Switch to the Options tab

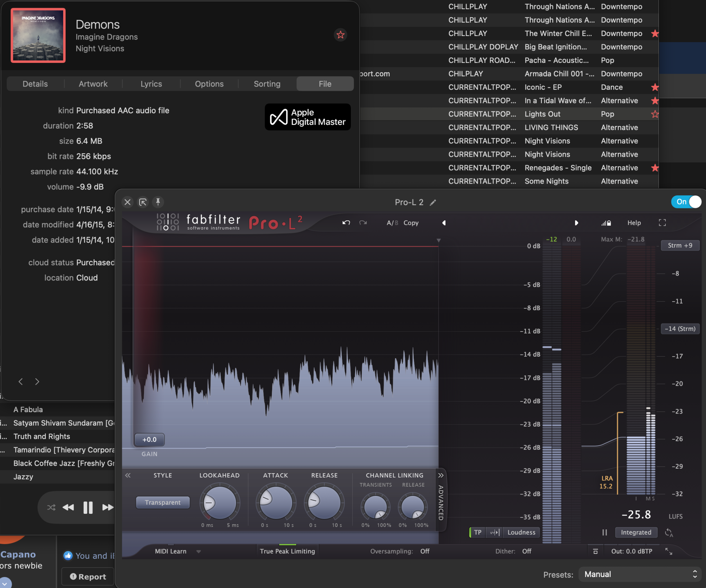(209, 84)
